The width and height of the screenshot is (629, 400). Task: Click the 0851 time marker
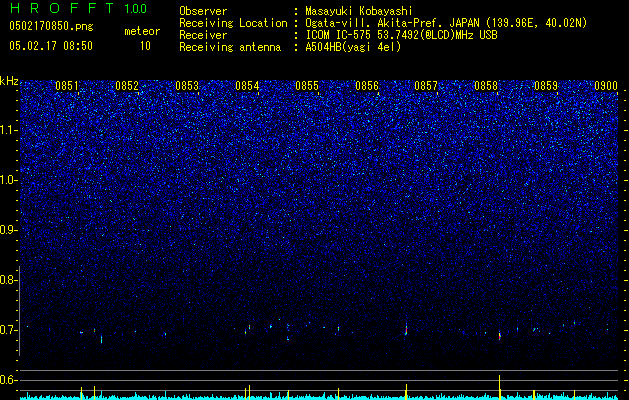(x=67, y=86)
